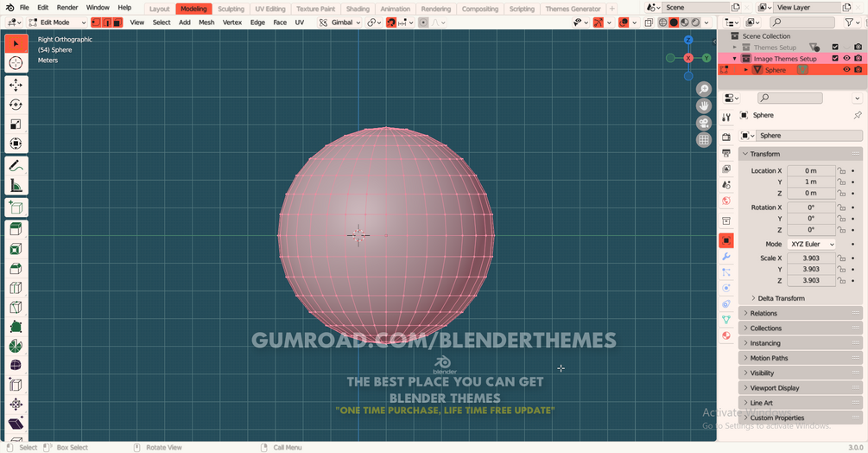This screenshot has height=453, width=868.
Task: Click the Location Y value field
Action: pyautogui.click(x=811, y=182)
